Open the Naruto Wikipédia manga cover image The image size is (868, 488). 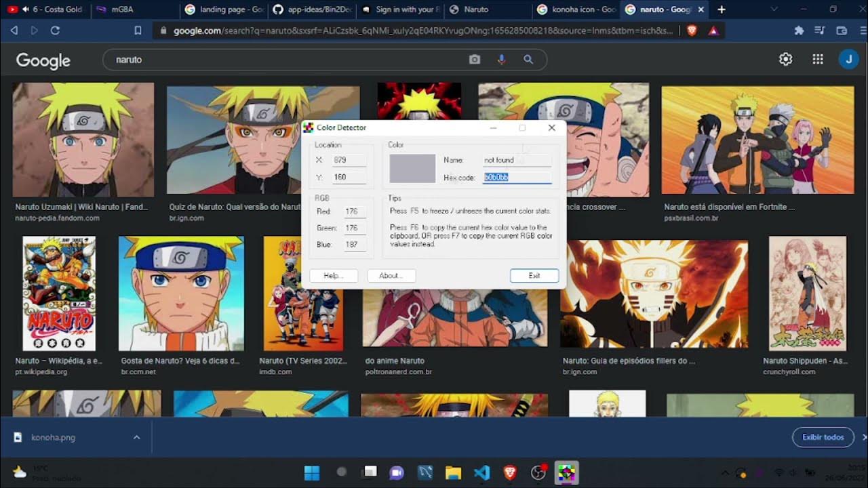tap(59, 293)
